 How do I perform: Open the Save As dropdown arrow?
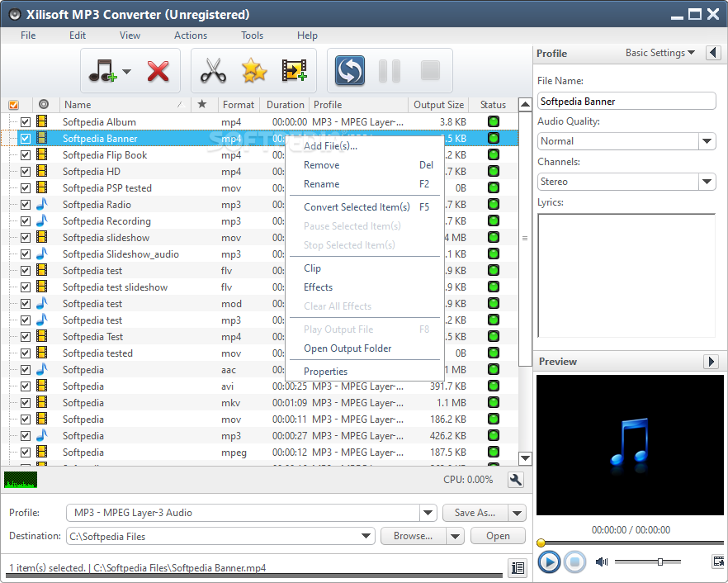click(x=517, y=514)
